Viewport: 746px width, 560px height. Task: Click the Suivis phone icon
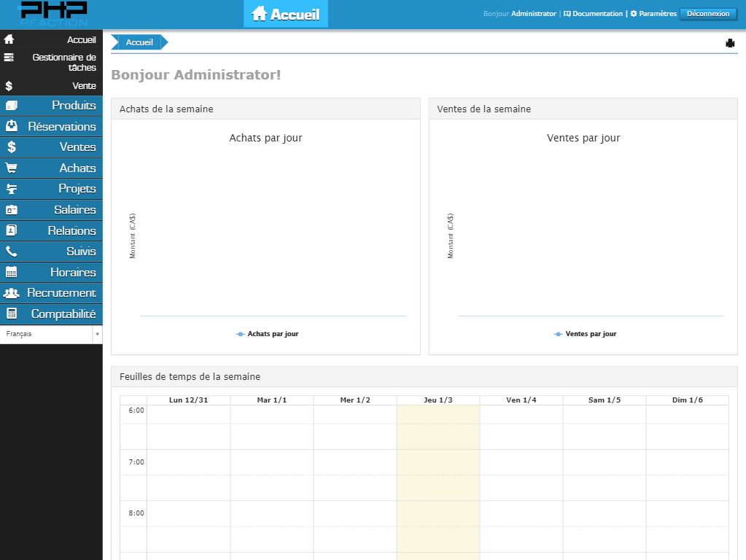click(11, 252)
